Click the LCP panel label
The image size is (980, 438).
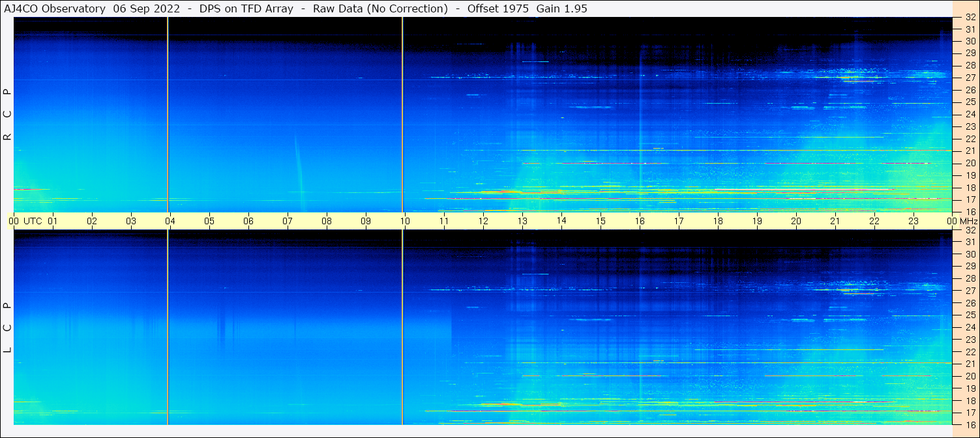tap(8, 328)
